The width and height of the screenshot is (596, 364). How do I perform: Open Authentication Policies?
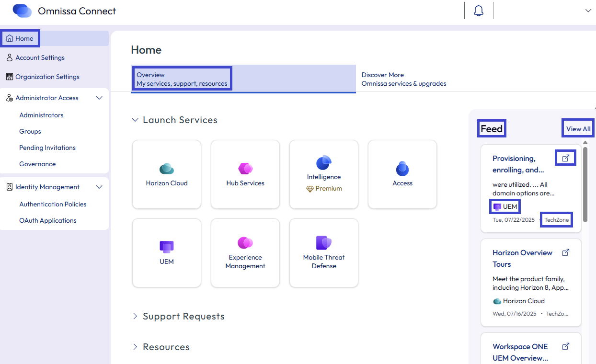pyautogui.click(x=53, y=204)
